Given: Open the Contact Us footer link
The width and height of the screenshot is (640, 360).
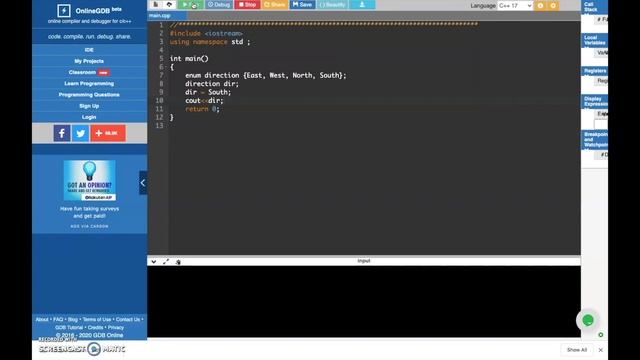Looking at the screenshot, I should [x=128, y=320].
